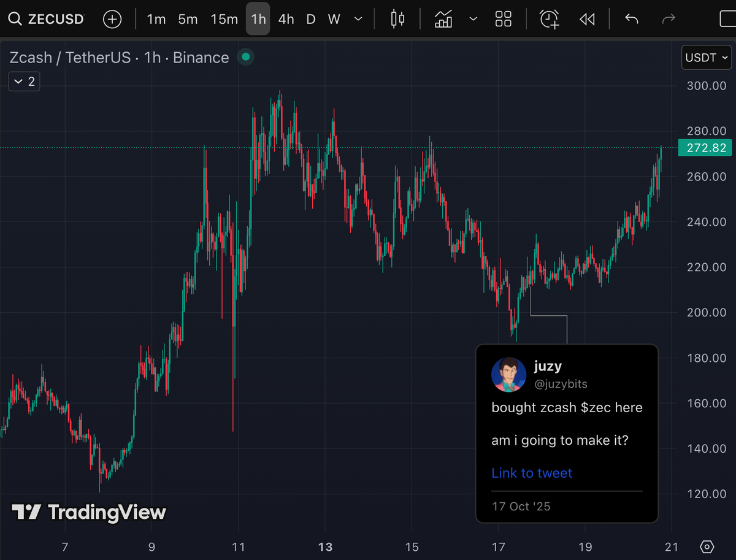This screenshot has width=736, height=560.
Task: Undo the last chart action
Action: click(632, 19)
